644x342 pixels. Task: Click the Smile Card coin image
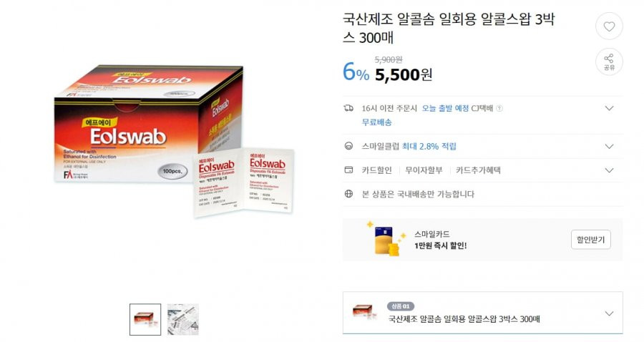pyautogui.click(x=388, y=240)
